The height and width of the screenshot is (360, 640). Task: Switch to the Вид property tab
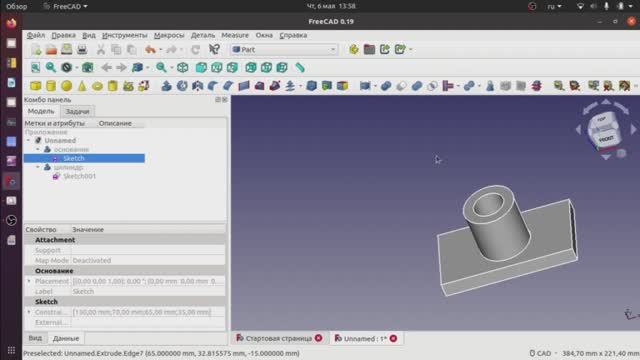click(35, 338)
